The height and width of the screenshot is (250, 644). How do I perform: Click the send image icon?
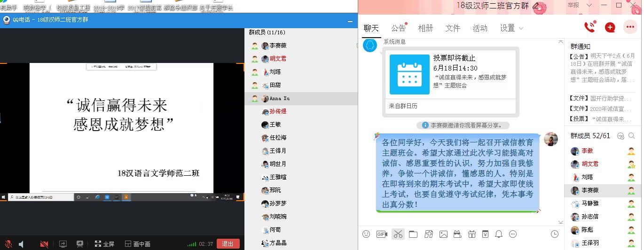443,234
